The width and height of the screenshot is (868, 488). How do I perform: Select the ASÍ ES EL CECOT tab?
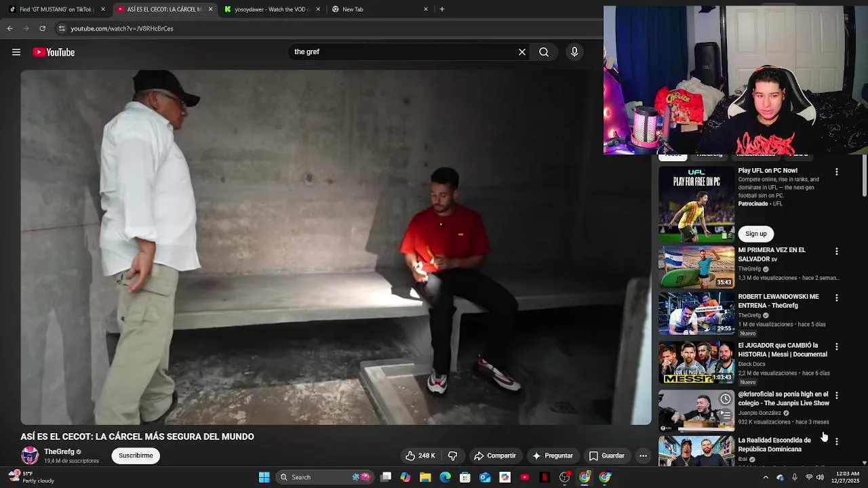pyautogui.click(x=163, y=9)
